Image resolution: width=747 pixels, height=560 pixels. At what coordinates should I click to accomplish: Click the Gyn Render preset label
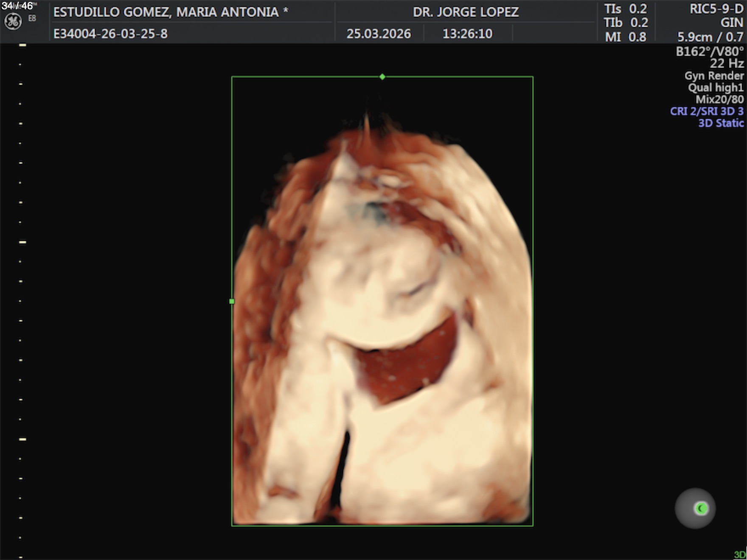tap(714, 76)
